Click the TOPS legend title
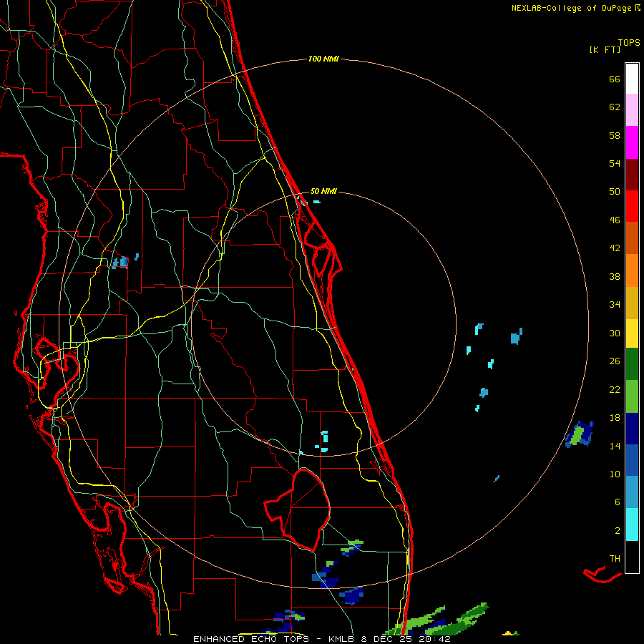The width and height of the screenshot is (644, 644). pos(629,42)
